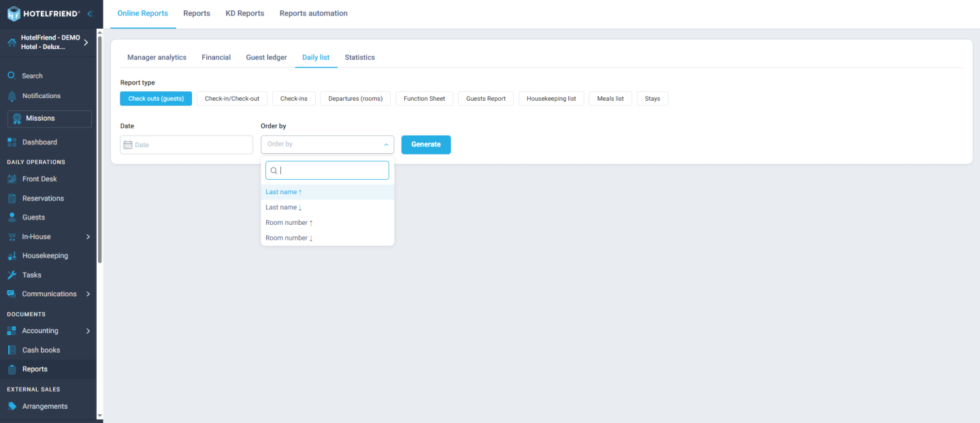Click the Communications chat icon
980x423 pixels.
[x=12, y=294]
